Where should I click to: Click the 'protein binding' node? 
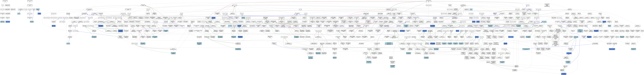pos(3,9)
